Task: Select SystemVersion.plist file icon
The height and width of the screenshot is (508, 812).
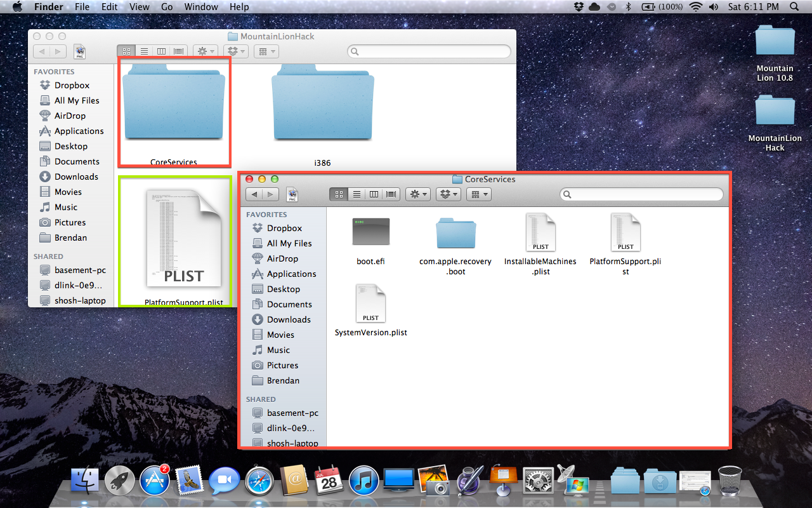Action: [x=370, y=304]
